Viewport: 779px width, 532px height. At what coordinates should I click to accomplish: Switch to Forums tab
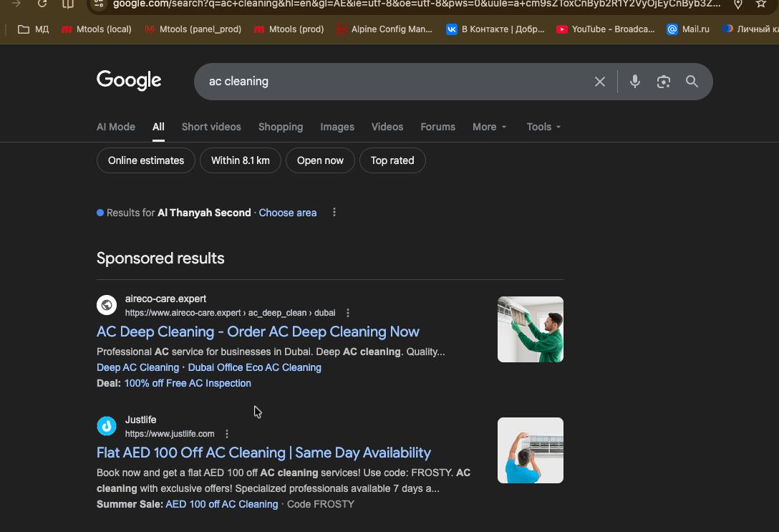pyautogui.click(x=437, y=127)
